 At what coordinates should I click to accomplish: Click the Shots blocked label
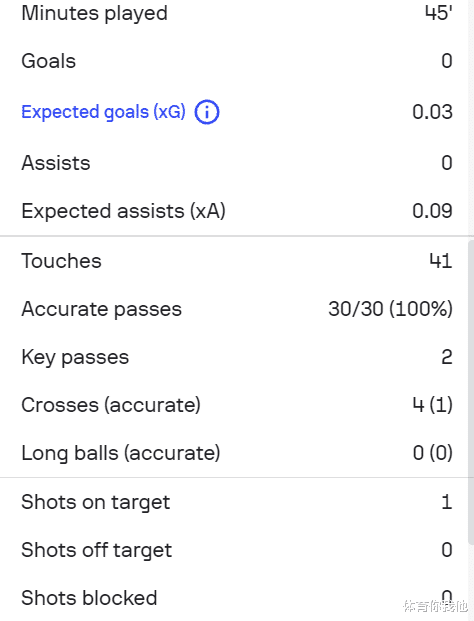pos(89,598)
